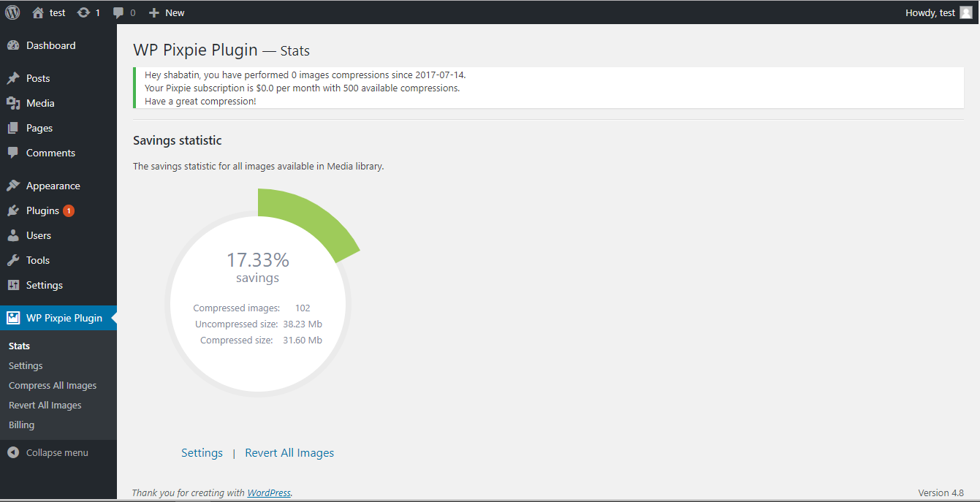980x502 pixels.
Task: Click the Media library icon
Action: pos(13,103)
